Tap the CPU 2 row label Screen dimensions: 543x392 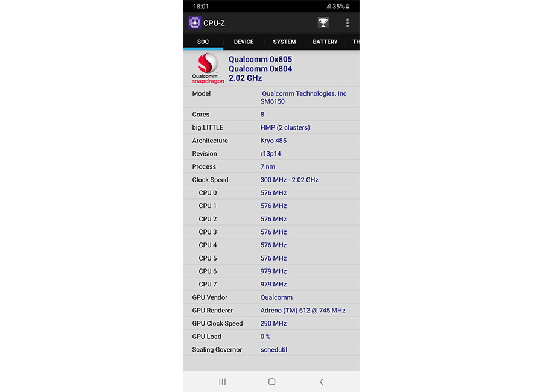208,219
